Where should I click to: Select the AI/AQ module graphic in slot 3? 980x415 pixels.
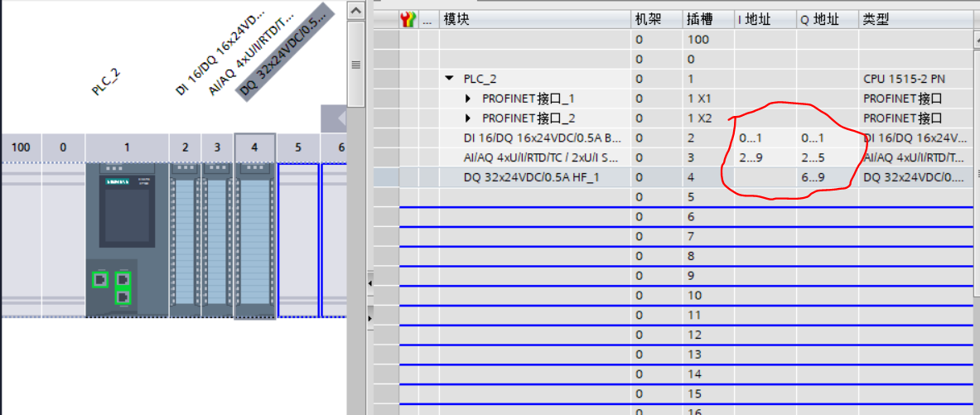coord(217,240)
